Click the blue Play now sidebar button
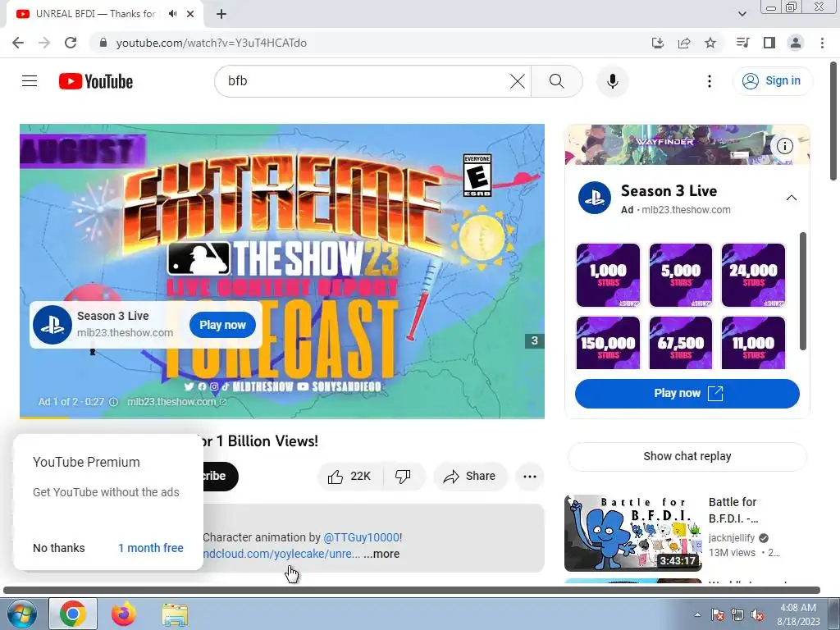The width and height of the screenshot is (840, 630). [x=687, y=394]
